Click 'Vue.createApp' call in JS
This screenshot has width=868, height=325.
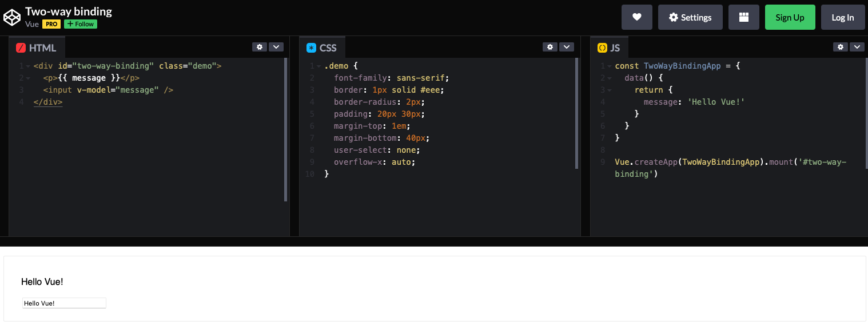[x=646, y=162]
